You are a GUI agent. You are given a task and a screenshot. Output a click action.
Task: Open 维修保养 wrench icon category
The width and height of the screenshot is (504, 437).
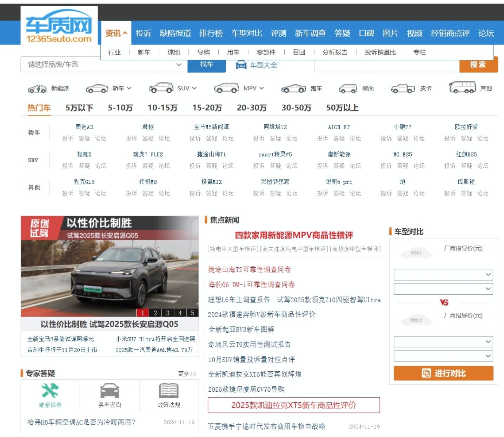coord(50,390)
